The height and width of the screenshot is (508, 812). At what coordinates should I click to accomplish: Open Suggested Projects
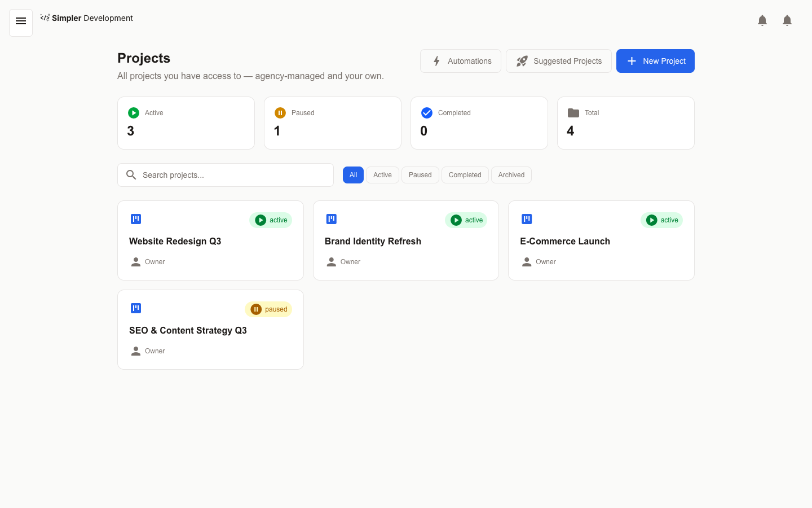click(x=559, y=61)
